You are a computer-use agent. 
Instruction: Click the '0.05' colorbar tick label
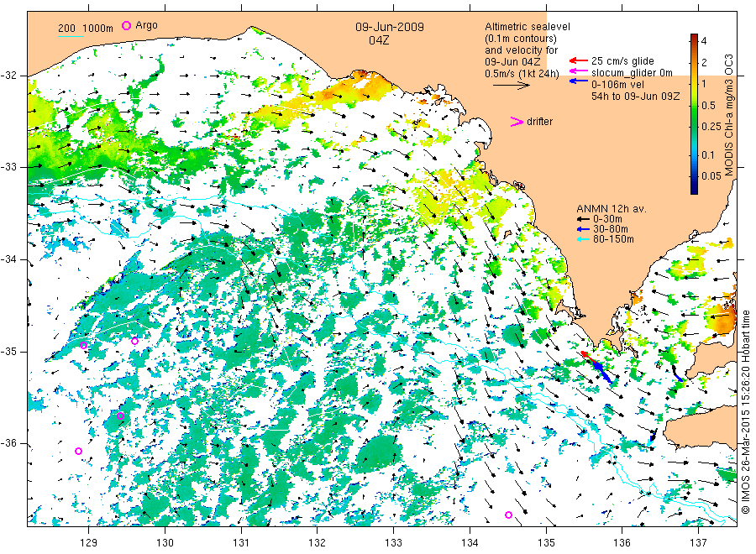pos(711,175)
